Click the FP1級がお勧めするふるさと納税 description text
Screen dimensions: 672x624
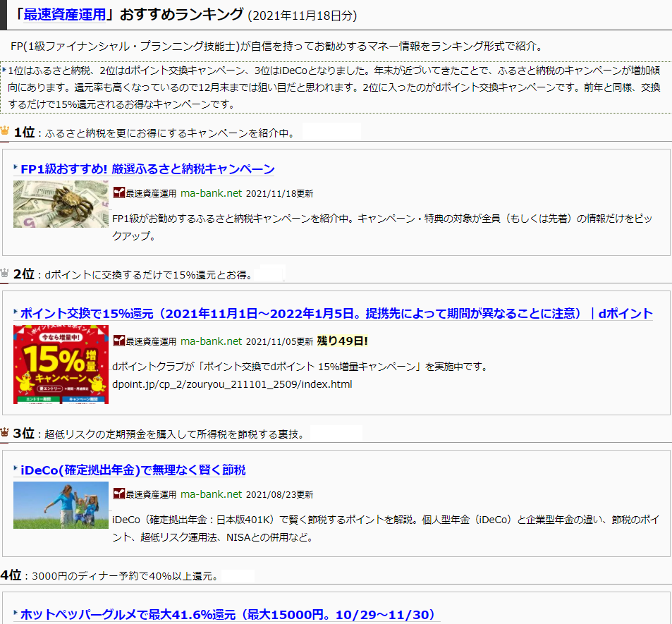pyautogui.click(x=382, y=227)
